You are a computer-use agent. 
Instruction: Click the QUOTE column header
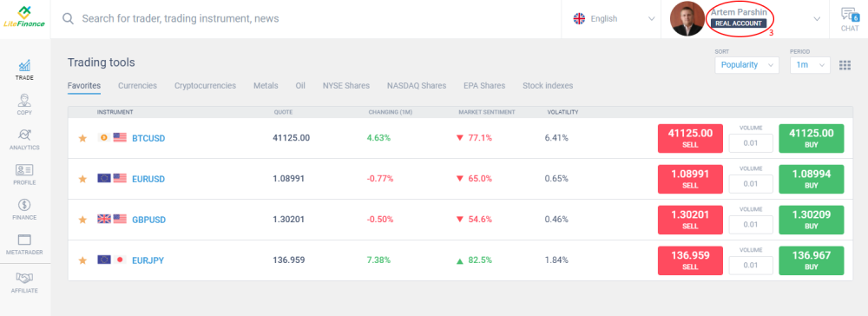tap(283, 112)
